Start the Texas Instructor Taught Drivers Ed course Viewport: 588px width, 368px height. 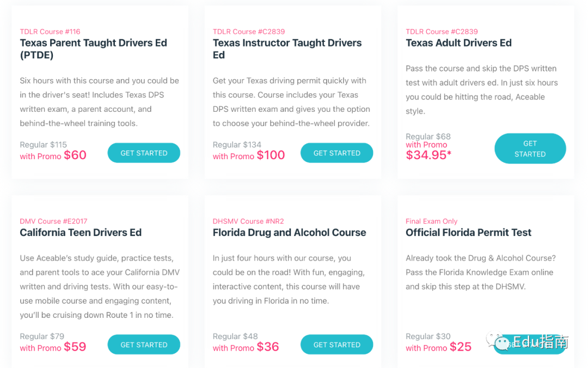(x=337, y=153)
